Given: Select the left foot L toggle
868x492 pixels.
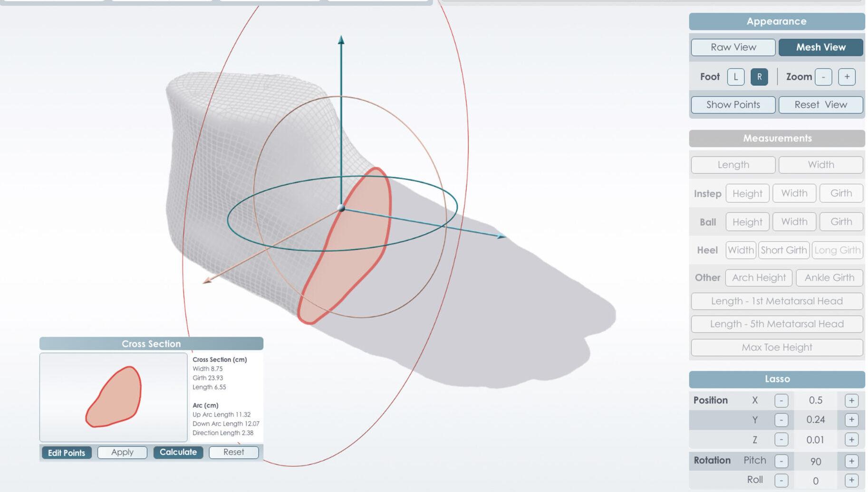Looking at the screenshot, I should pos(735,77).
